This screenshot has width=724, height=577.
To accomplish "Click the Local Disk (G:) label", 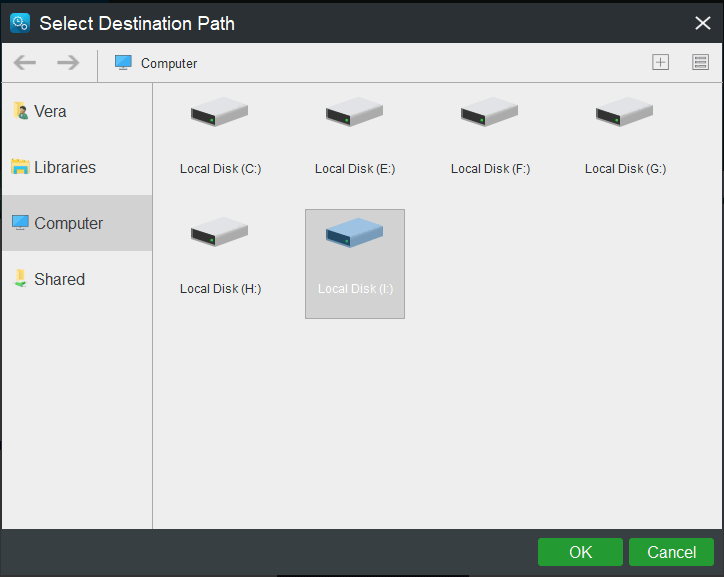I will coord(626,169).
